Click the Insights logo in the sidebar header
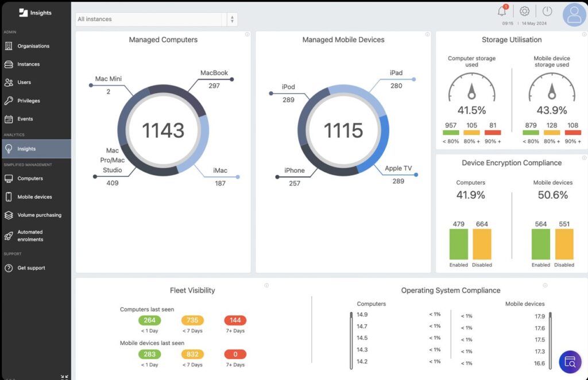Screen dimensions: 588x380 [36, 13]
